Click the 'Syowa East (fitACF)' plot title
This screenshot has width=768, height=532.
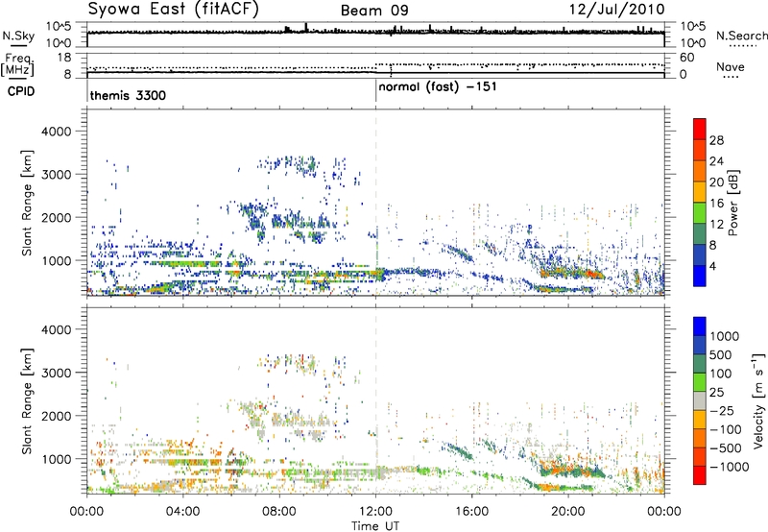(173, 10)
